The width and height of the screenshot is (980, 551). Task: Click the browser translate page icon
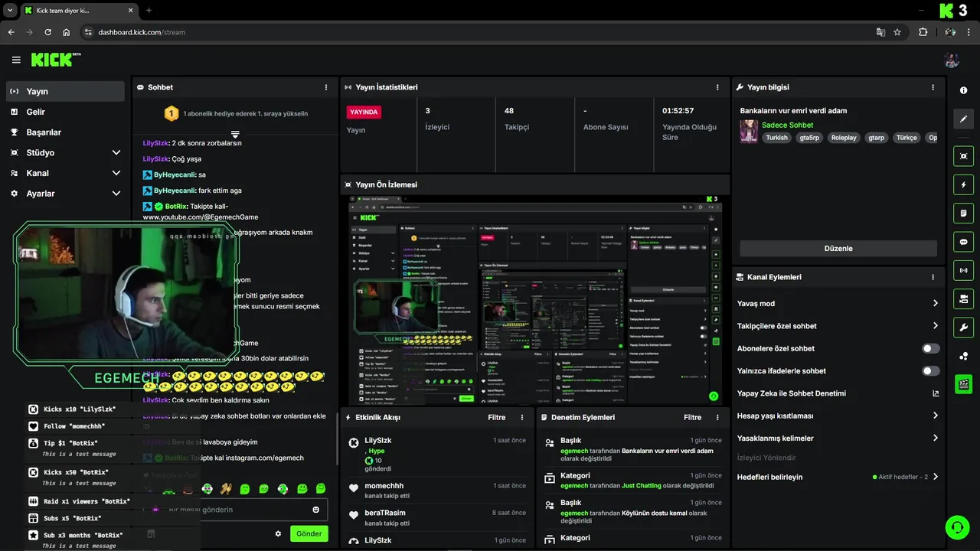[x=880, y=32]
